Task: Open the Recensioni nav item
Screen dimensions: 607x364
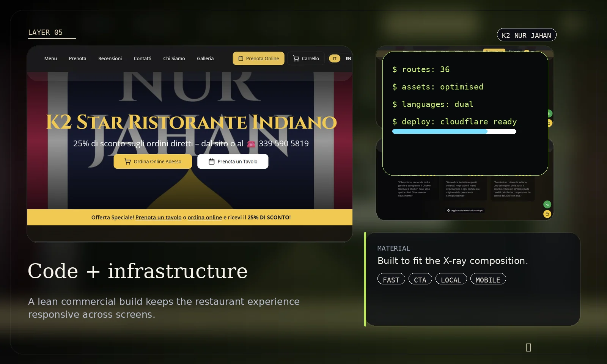Action: pos(110,58)
